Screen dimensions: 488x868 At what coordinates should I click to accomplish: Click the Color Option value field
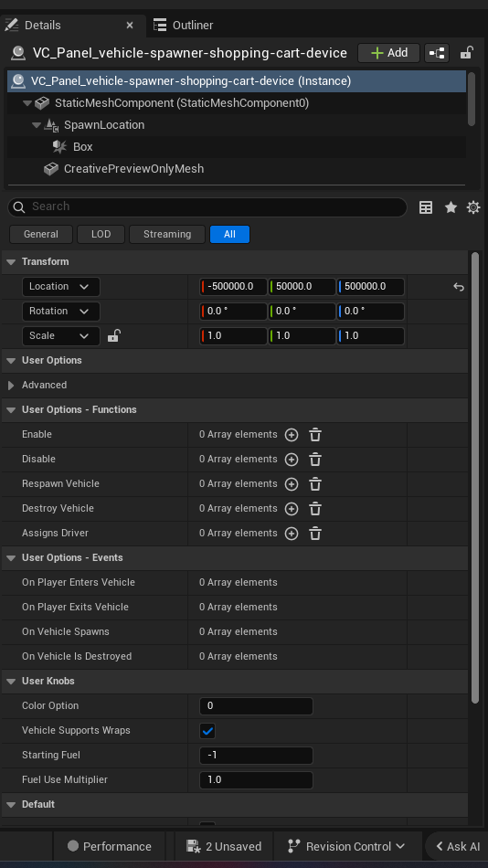[256, 705]
